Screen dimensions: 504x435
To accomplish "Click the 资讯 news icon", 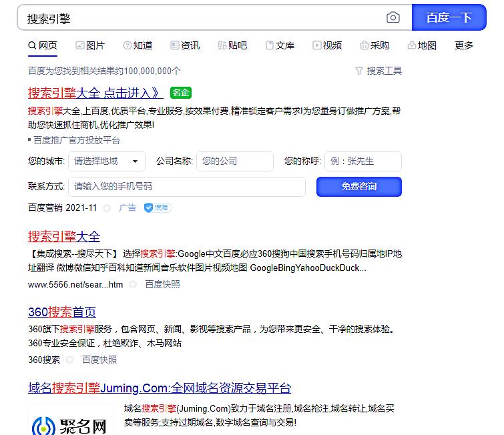I will coord(174,45).
